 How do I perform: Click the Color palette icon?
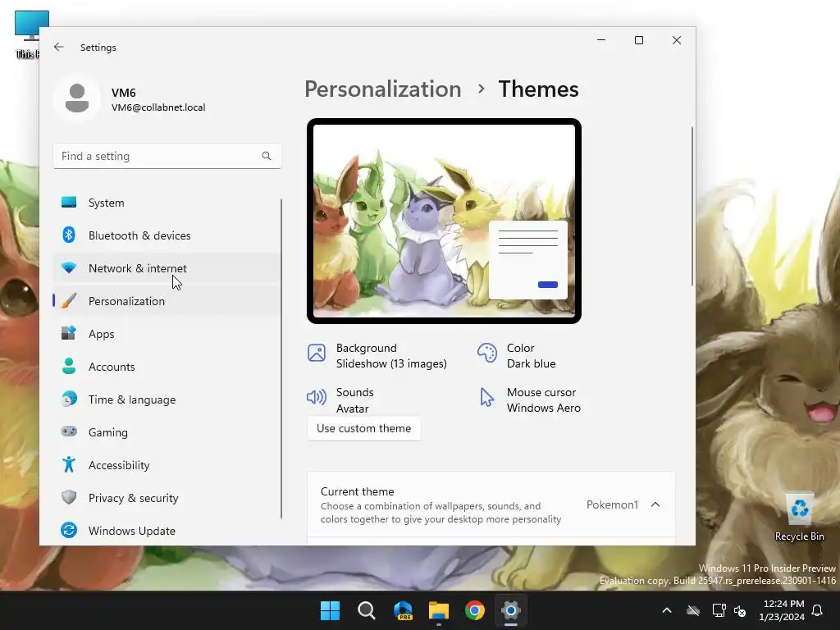(x=487, y=353)
